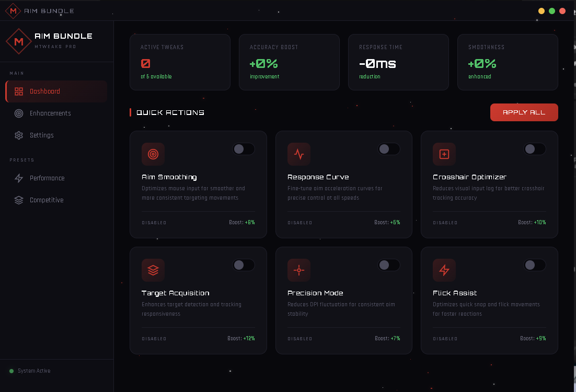Click the Crosshair Optimizer plus-square icon
Viewport: 576px width, 392px height.
point(444,154)
